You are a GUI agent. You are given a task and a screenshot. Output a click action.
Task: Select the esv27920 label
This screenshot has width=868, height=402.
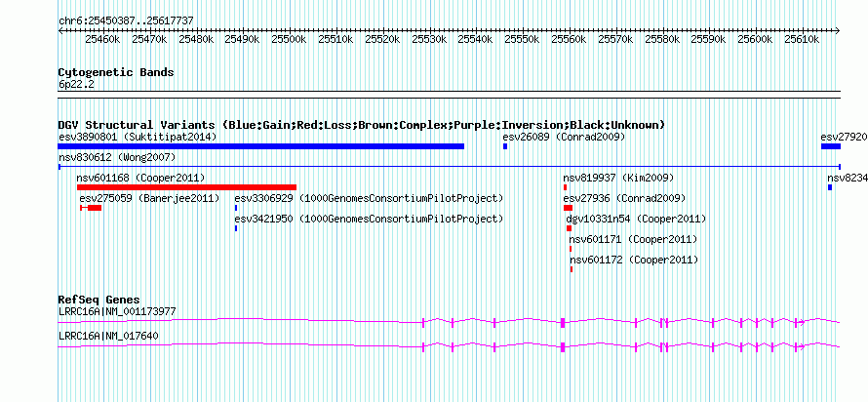844,137
